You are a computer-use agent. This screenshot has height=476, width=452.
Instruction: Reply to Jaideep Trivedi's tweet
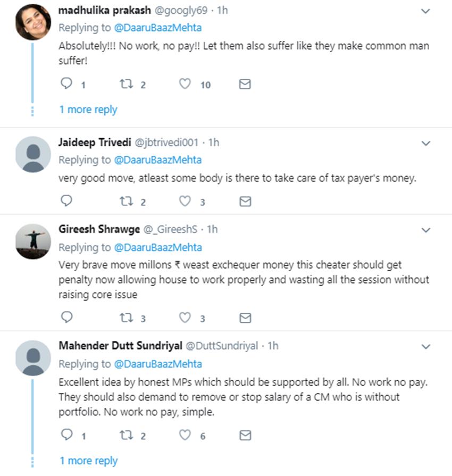[66, 201]
